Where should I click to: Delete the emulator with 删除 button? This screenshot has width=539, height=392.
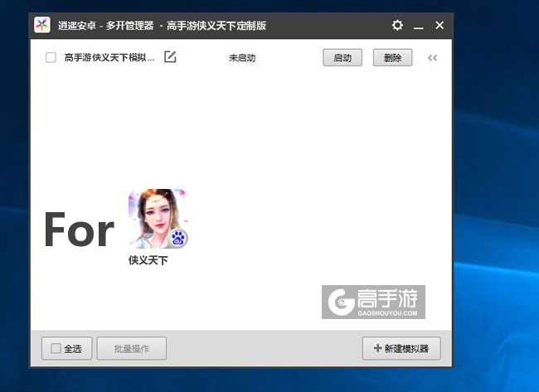pos(392,58)
